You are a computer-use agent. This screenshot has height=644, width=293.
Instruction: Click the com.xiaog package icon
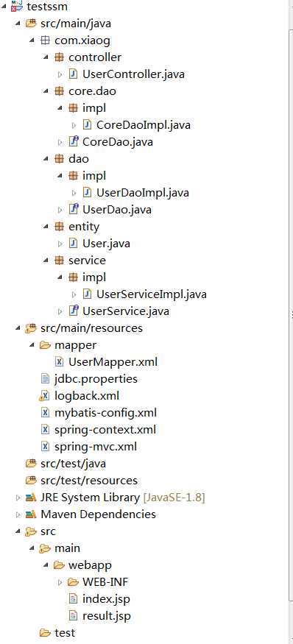(45, 40)
